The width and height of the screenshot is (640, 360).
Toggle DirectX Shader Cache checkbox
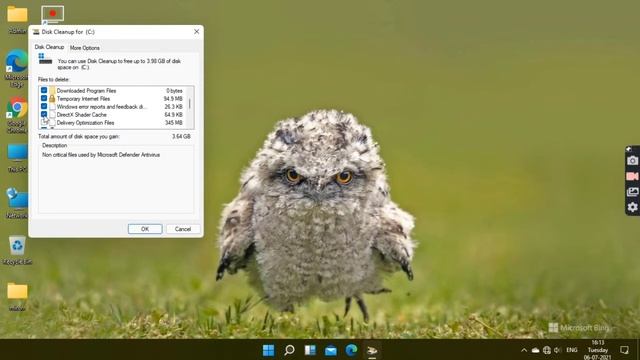[44, 114]
